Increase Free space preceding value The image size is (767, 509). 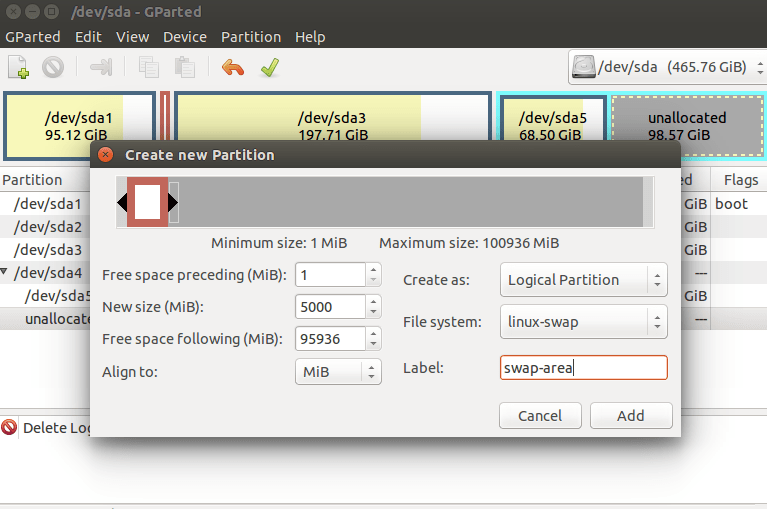tap(373, 269)
